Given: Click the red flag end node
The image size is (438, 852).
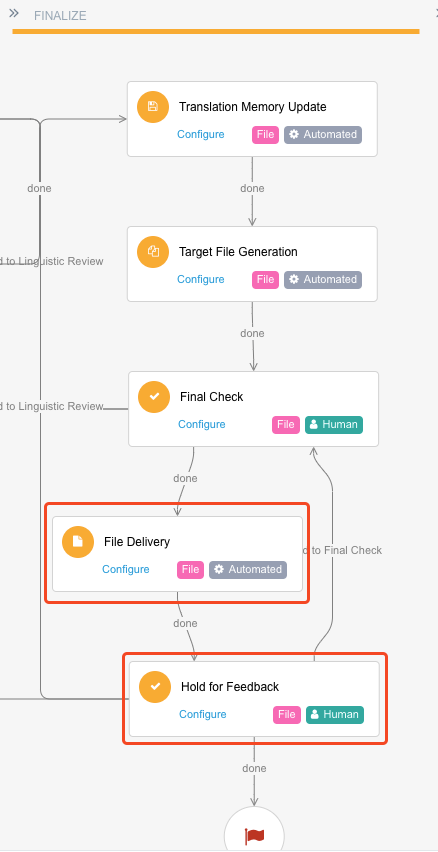Looking at the screenshot, I should coord(254,834).
